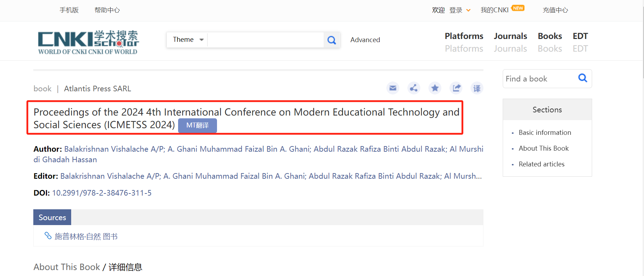
Task: Click the main search magnifier button
Action: point(332,40)
